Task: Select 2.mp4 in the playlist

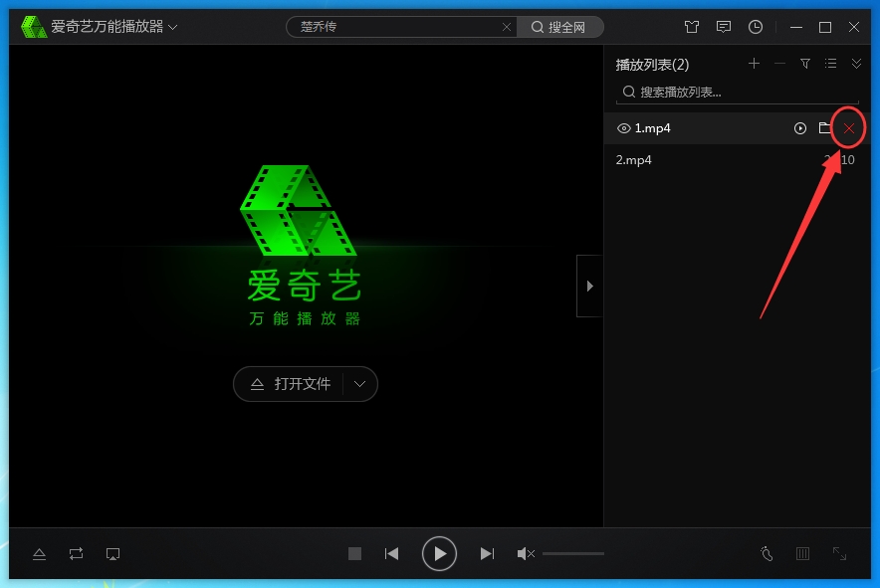Action: (x=738, y=160)
